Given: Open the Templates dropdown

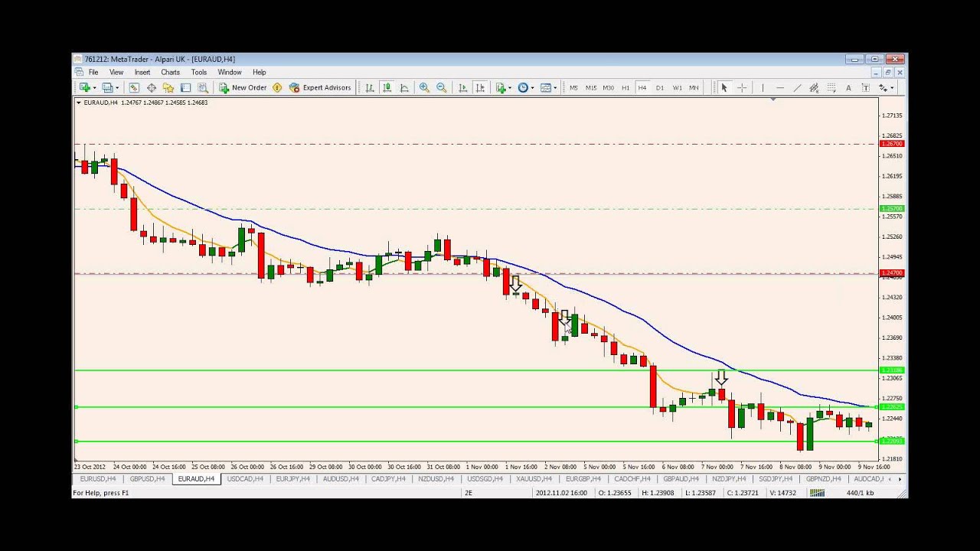Looking at the screenshot, I should click(x=549, y=88).
